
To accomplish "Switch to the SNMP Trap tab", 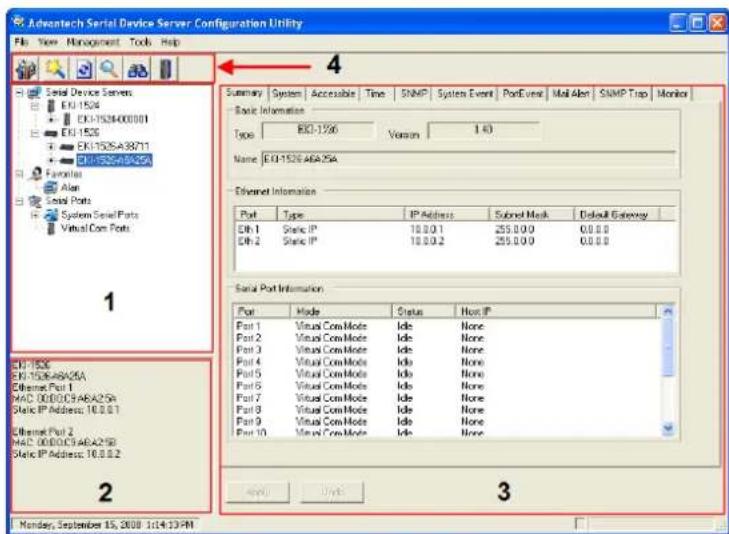I will click(623, 93).
